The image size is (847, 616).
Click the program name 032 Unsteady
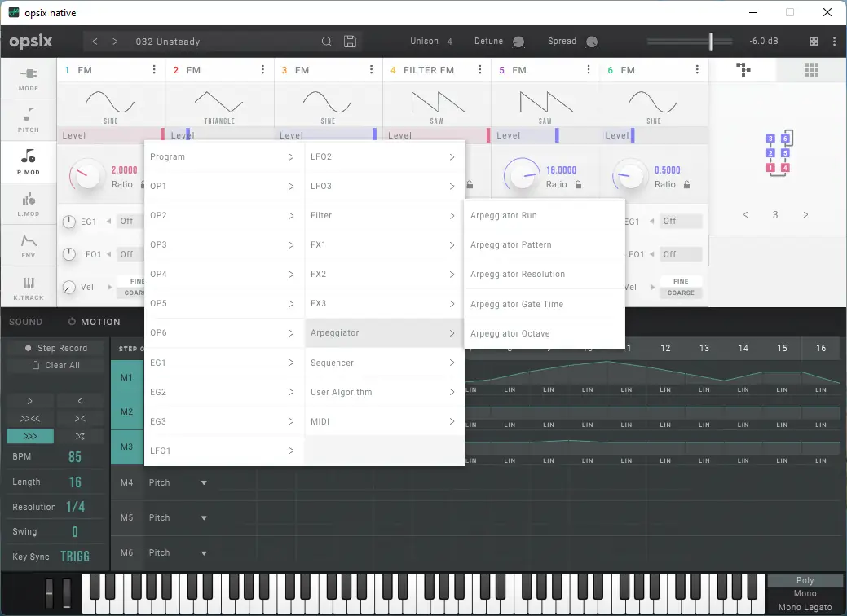pyautogui.click(x=167, y=42)
